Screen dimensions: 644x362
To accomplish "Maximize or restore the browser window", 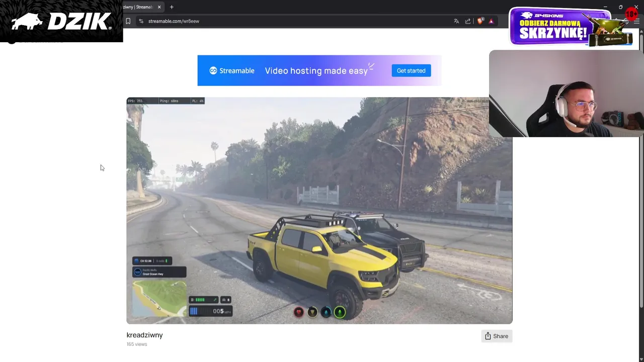I will (620, 7).
